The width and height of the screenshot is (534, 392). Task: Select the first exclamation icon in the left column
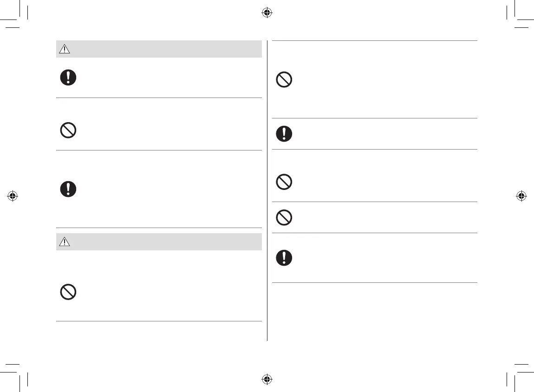[68, 78]
